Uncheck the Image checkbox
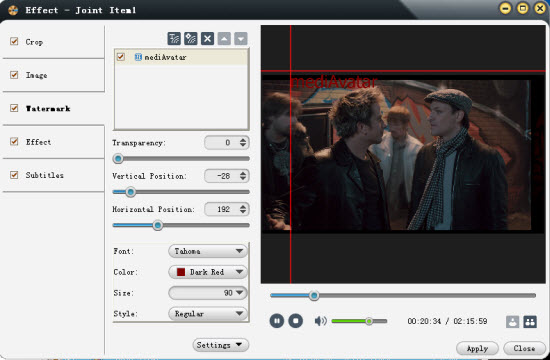The image size is (550, 360). 14,75
